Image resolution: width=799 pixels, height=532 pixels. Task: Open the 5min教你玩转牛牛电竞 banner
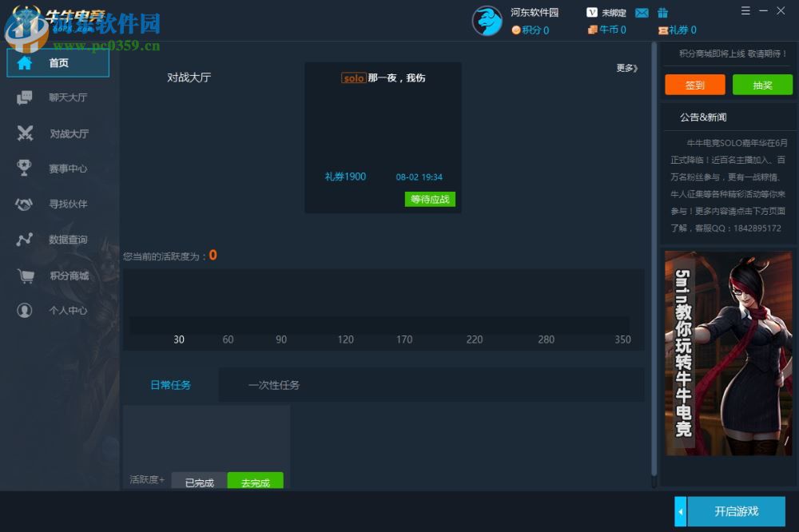coord(728,353)
